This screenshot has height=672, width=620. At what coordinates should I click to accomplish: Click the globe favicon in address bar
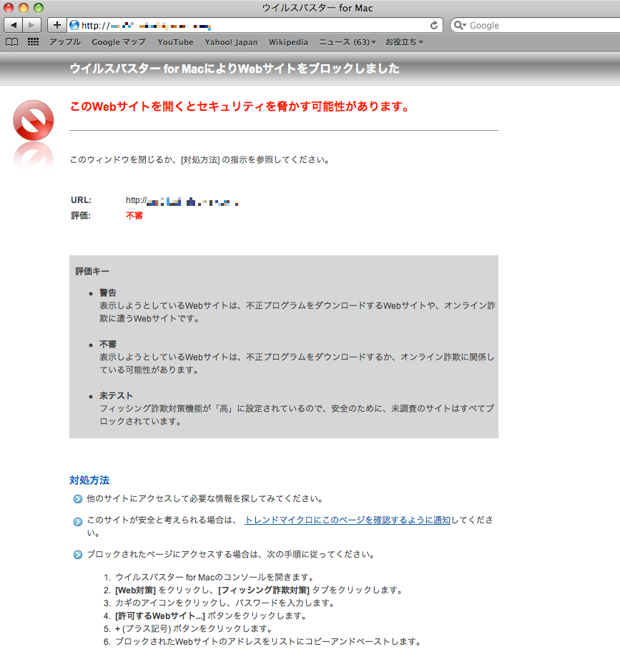[x=74, y=25]
